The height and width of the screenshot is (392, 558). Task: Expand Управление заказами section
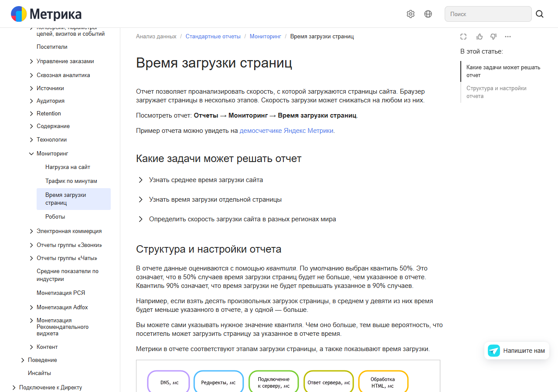click(x=31, y=61)
